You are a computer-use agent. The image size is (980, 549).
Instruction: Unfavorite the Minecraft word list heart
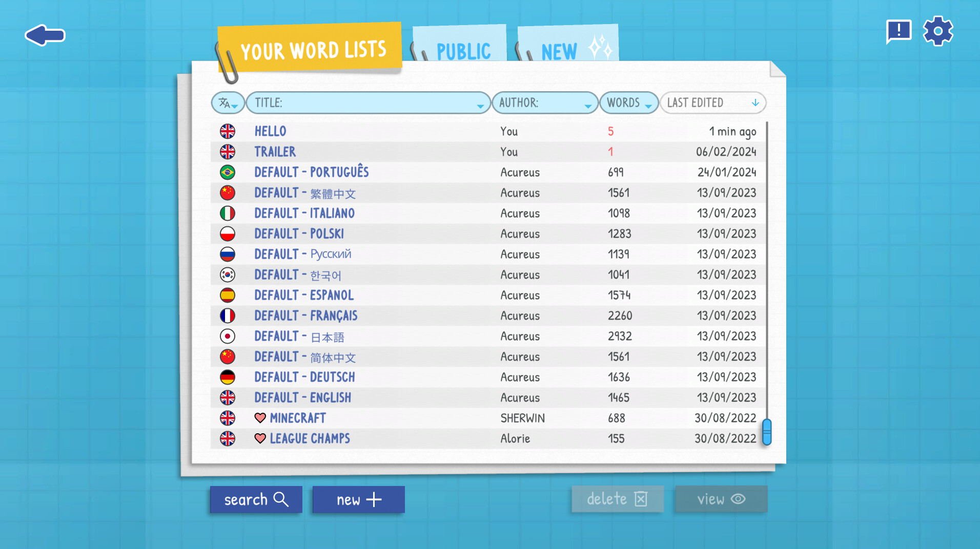tap(260, 418)
